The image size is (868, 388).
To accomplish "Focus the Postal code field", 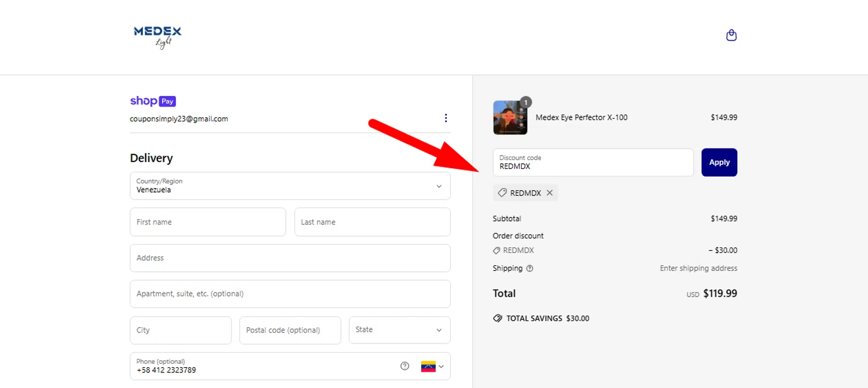I will (x=290, y=330).
